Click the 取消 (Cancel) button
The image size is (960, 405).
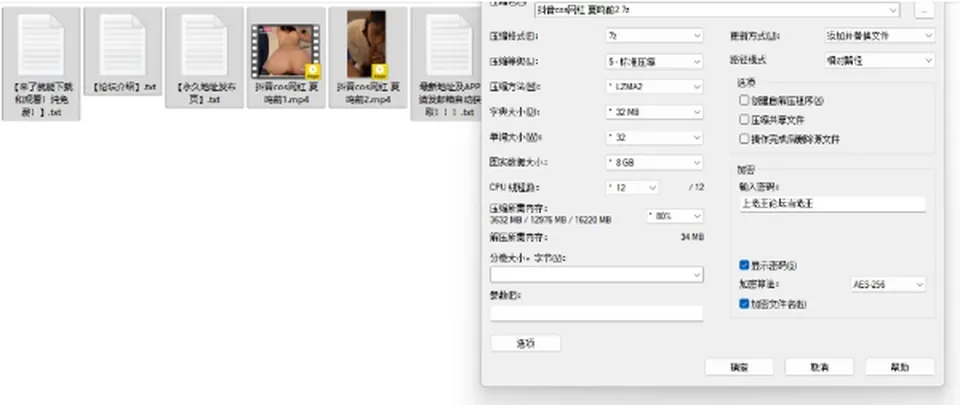[x=819, y=367]
